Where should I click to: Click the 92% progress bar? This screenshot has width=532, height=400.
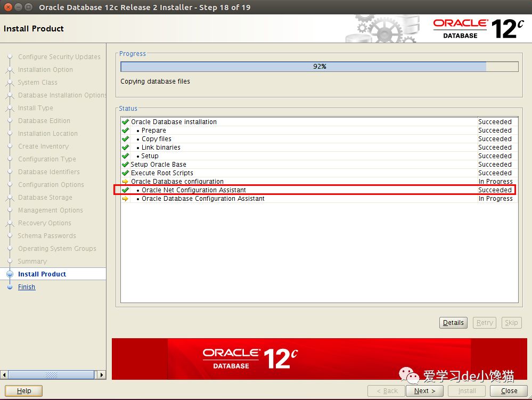[320, 67]
